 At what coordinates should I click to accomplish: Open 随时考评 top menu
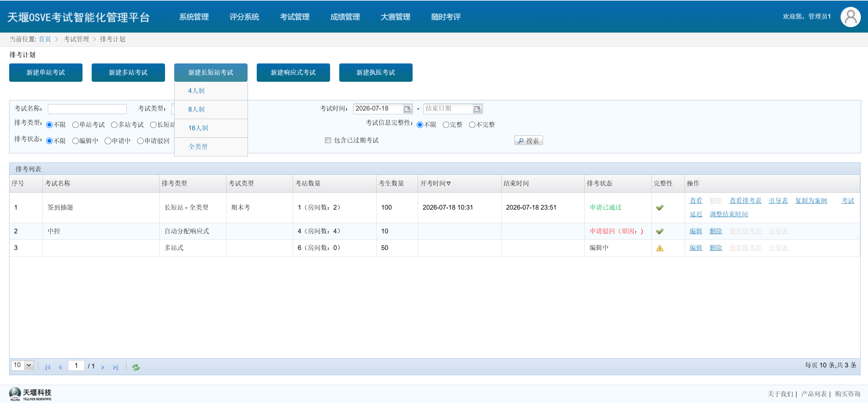446,17
